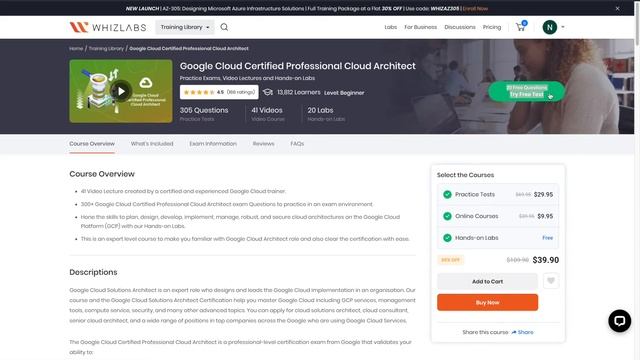Go to Training Library breadcrumb
Screen dimensions: 640x360
coord(106,49)
